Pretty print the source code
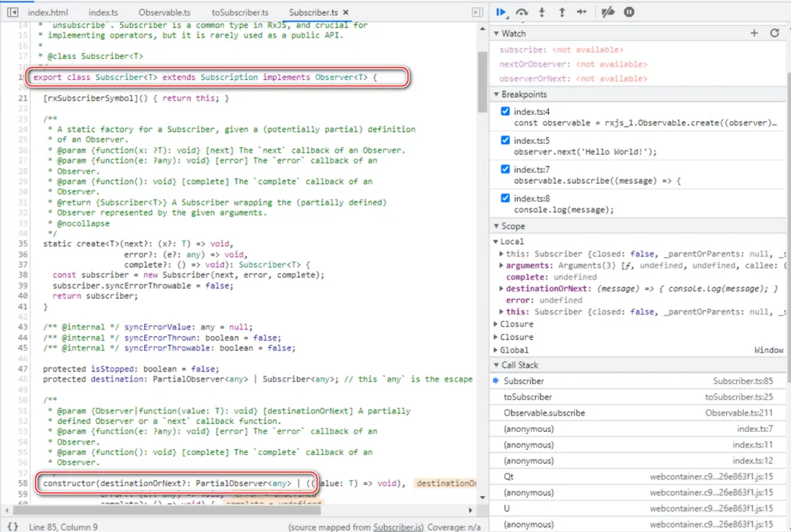Screen dimensions: 791x532 12,527
